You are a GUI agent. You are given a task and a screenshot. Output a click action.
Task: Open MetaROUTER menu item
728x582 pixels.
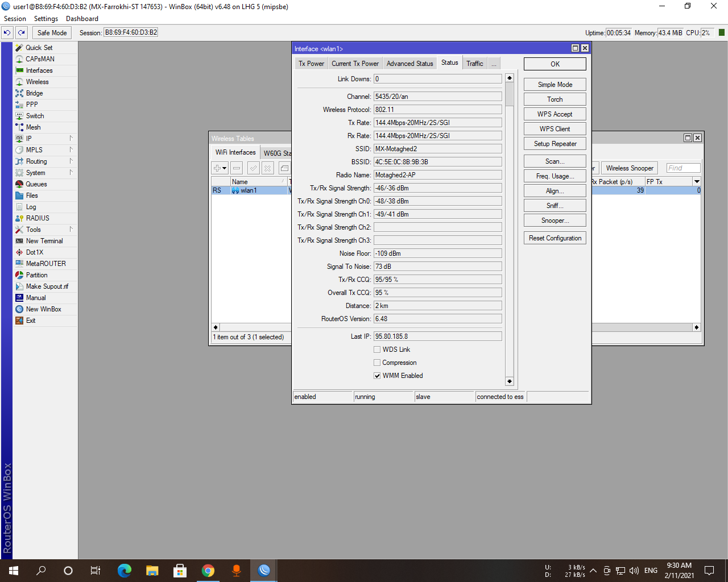point(45,264)
